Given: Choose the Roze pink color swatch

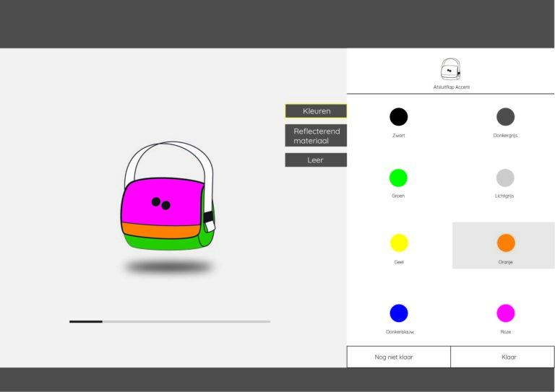Looking at the screenshot, I should [506, 313].
